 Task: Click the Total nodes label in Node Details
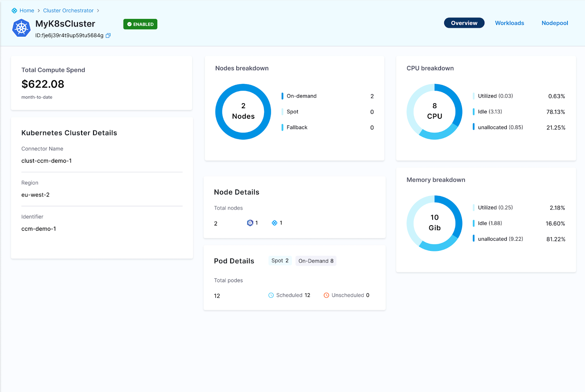(229, 208)
